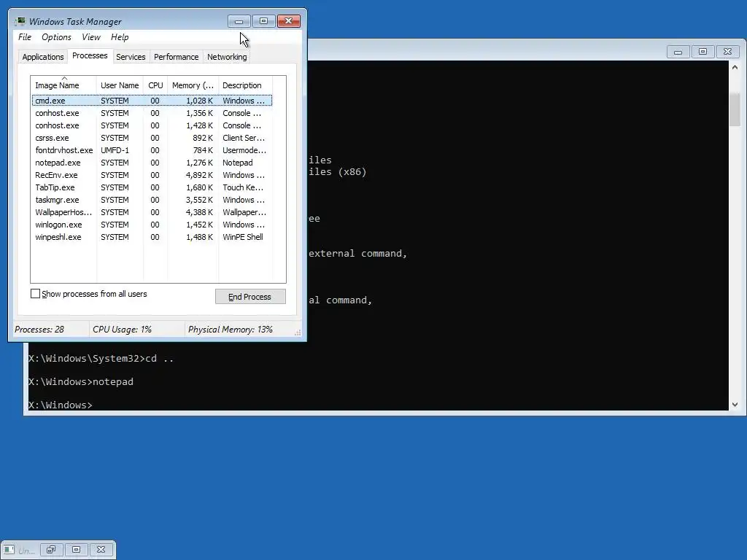Sort by Memory column header
The height and width of the screenshot is (560, 747).
193,85
